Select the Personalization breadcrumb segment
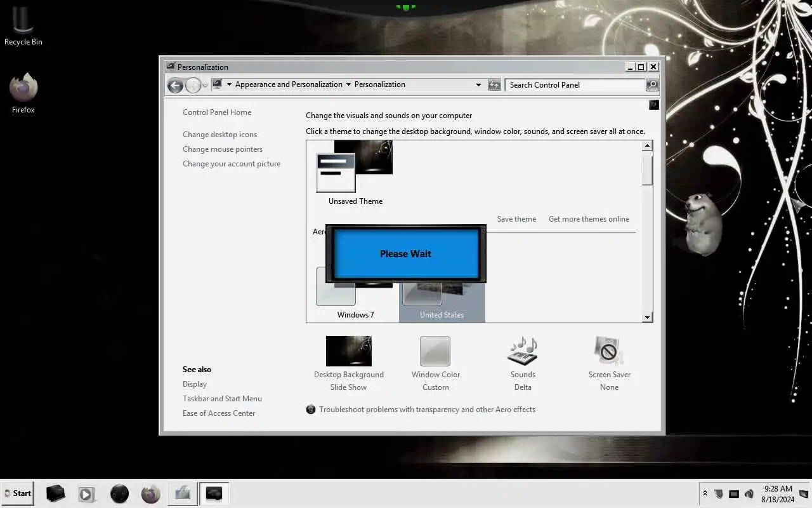 pos(379,84)
